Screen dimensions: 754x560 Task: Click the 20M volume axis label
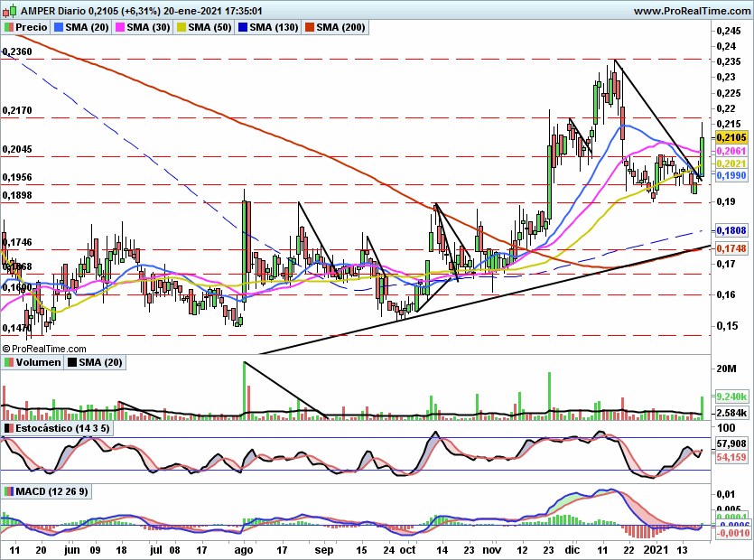[x=726, y=369]
